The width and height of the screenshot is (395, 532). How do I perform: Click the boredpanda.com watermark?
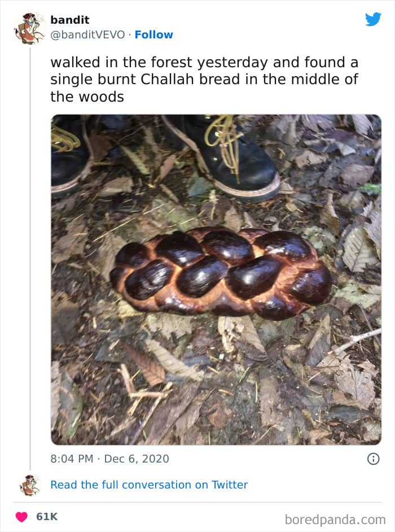(335, 519)
